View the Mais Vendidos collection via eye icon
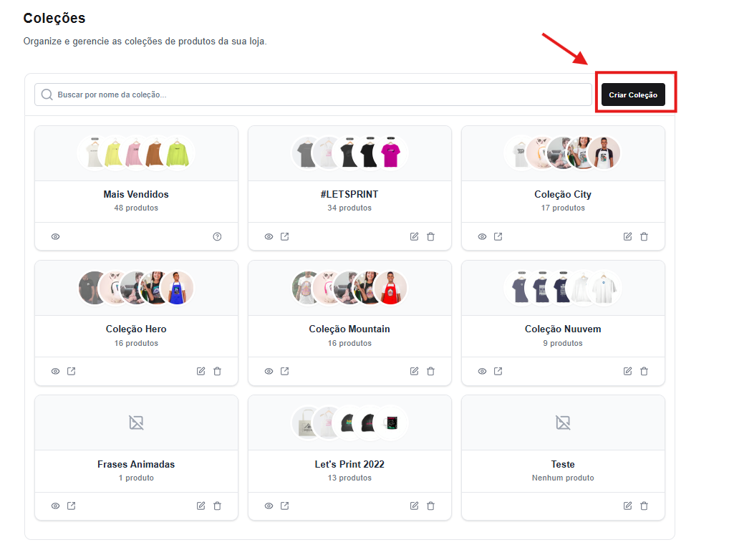The height and width of the screenshot is (560, 729). click(55, 236)
